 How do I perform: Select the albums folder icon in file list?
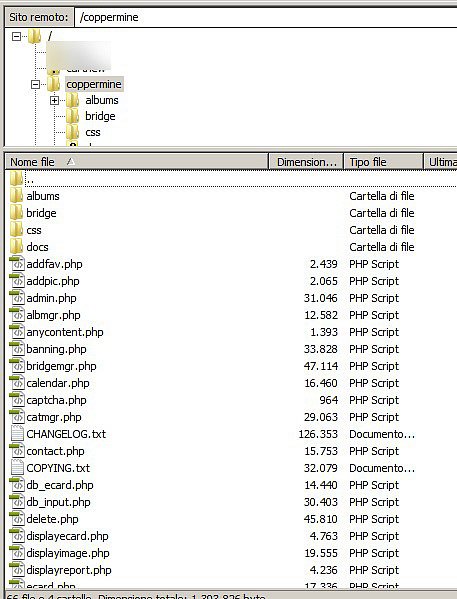[16, 196]
